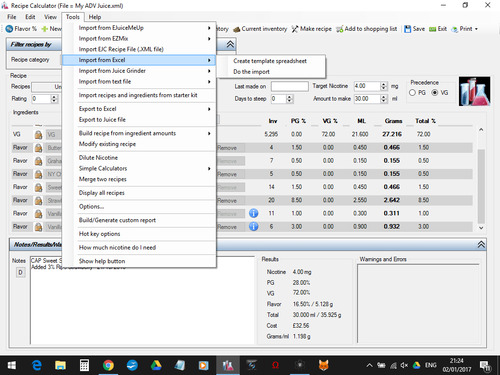Open the View menu
This screenshot has height=375, width=500.
tap(50, 17)
